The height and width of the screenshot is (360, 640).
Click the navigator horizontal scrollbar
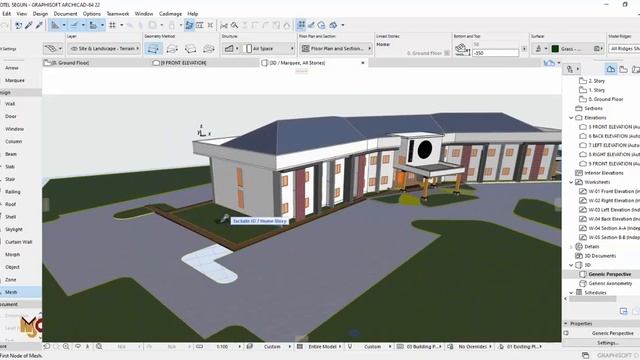592,299
